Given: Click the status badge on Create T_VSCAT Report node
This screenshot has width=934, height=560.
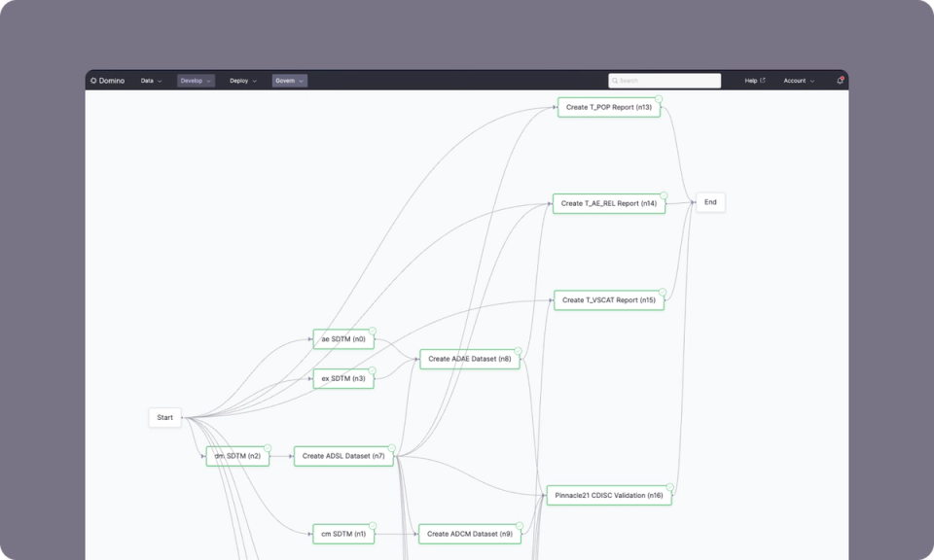Looking at the screenshot, I should pyautogui.click(x=662, y=292).
